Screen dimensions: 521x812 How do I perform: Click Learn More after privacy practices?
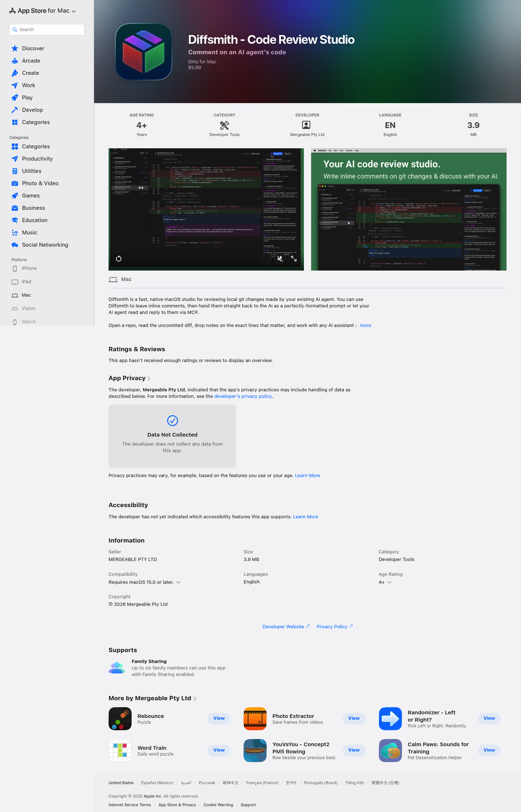pos(308,476)
